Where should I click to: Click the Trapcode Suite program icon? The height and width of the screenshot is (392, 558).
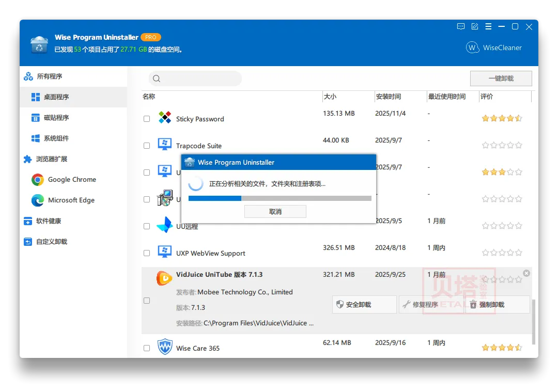pos(165,144)
